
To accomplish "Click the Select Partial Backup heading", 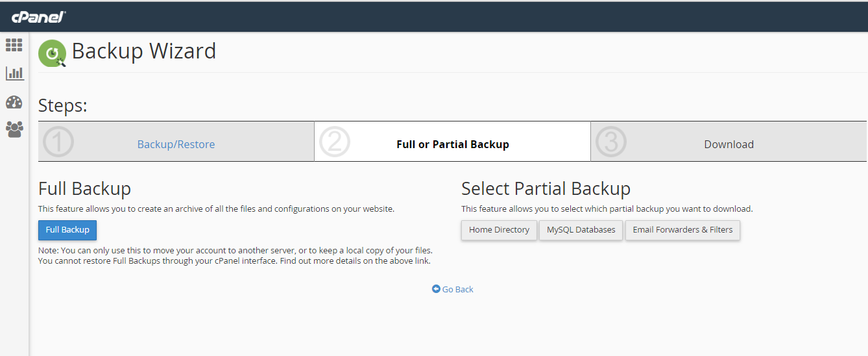I will tap(546, 189).
